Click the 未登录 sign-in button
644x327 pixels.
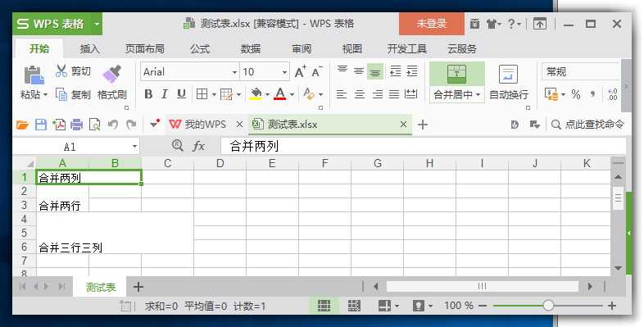pos(431,24)
